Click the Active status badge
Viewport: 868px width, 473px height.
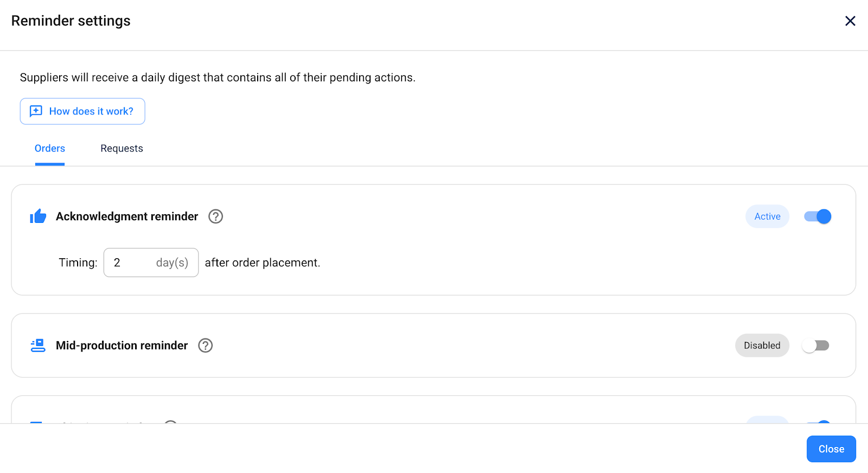767,216
